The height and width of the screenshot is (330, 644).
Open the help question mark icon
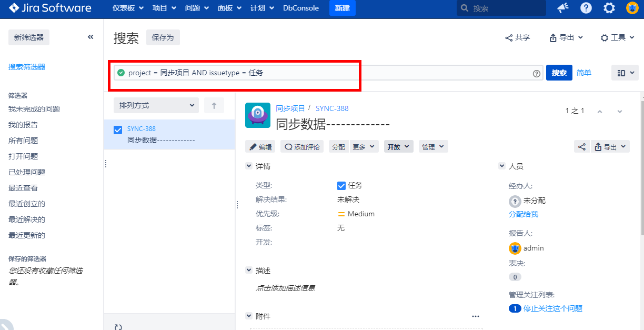[586, 8]
